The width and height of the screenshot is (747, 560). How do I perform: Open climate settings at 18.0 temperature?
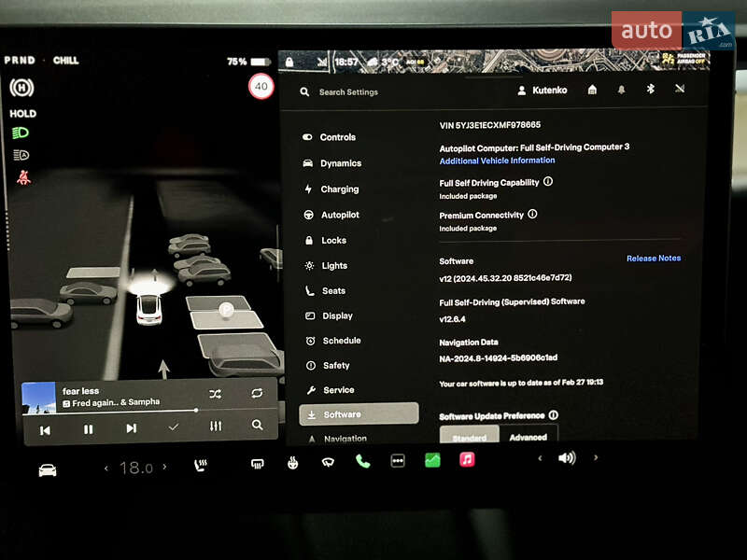click(135, 468)
